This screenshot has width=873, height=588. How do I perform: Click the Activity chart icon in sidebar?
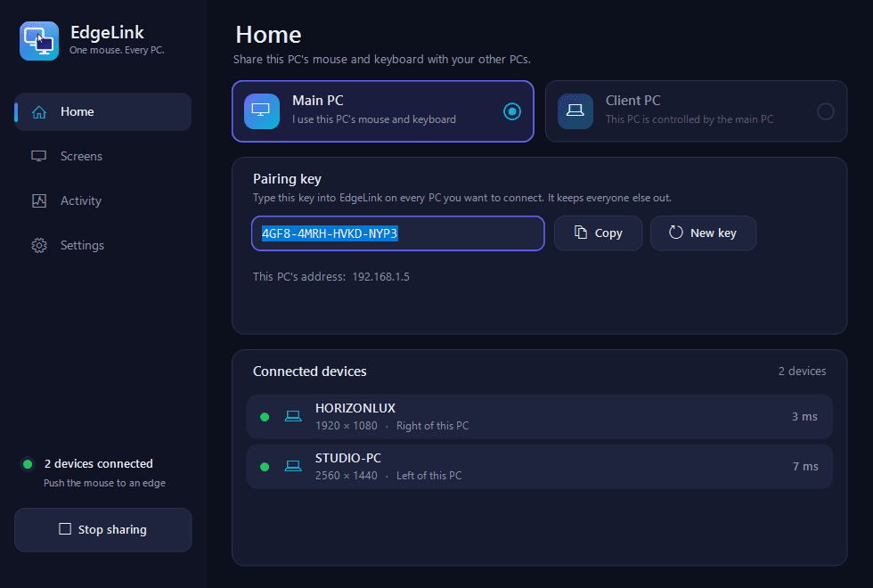tap(39, 201)
